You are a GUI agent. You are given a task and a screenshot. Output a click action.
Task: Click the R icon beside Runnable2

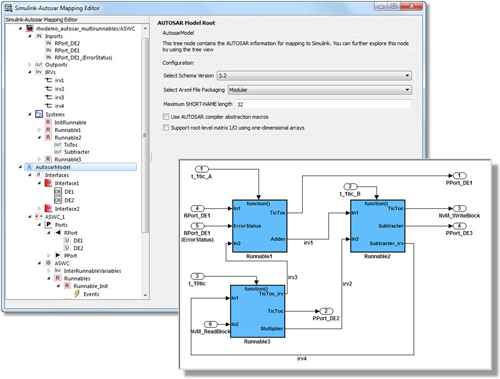(48, 137)
